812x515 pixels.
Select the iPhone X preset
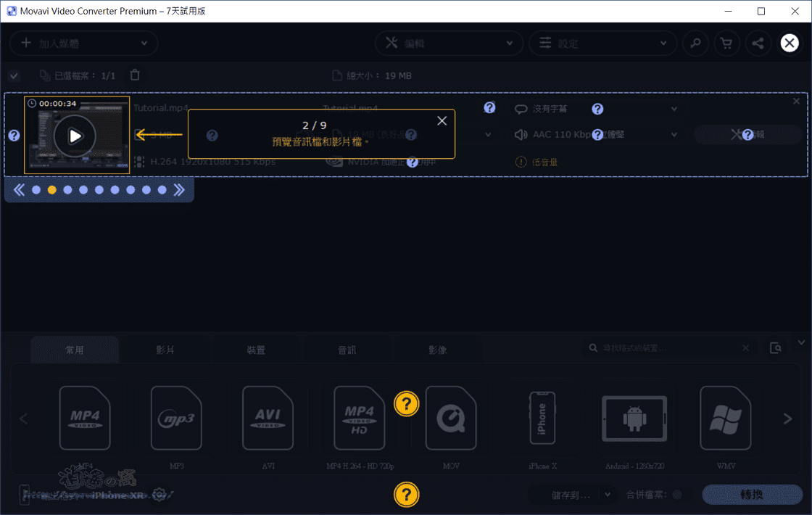click(x=542, y=418)
